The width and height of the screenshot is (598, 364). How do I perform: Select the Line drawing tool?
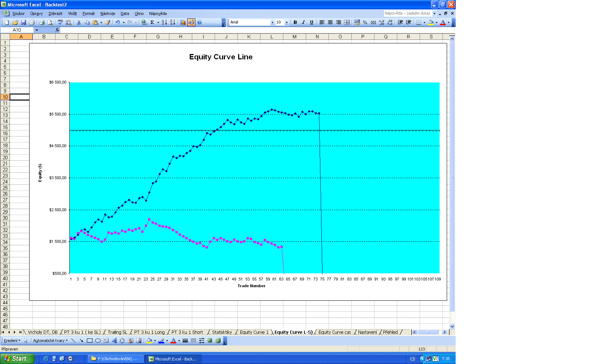[73, 341]
